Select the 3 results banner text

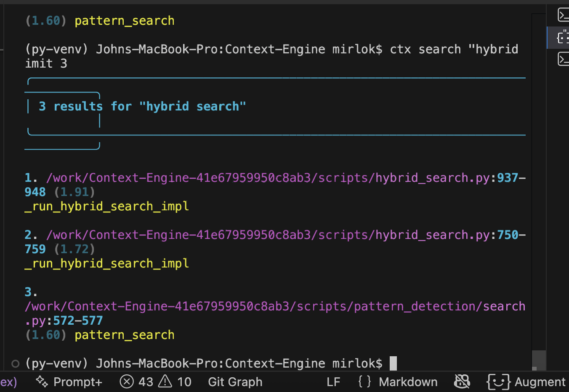tap(143, 106)
